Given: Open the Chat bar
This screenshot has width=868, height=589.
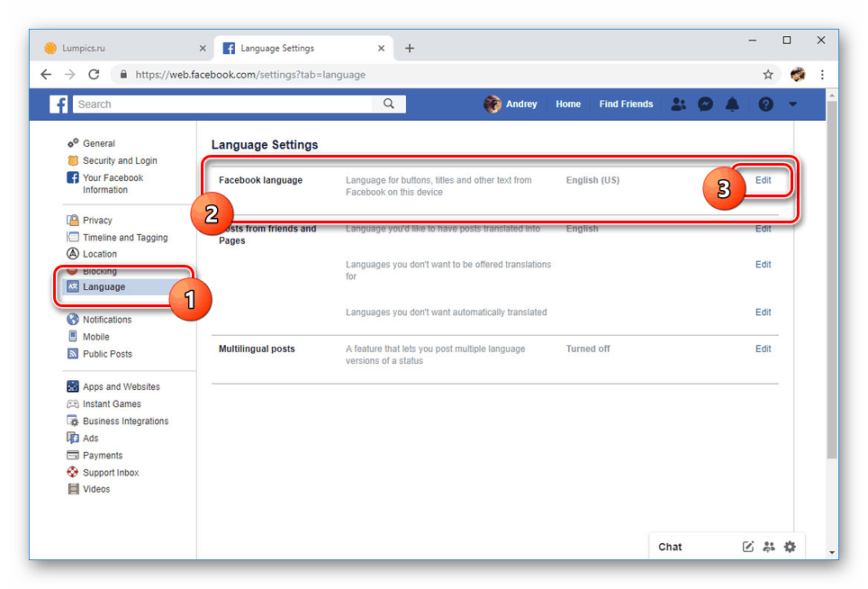Looking at the screenshot, I should pyautogui.click(x=670, y=547).
